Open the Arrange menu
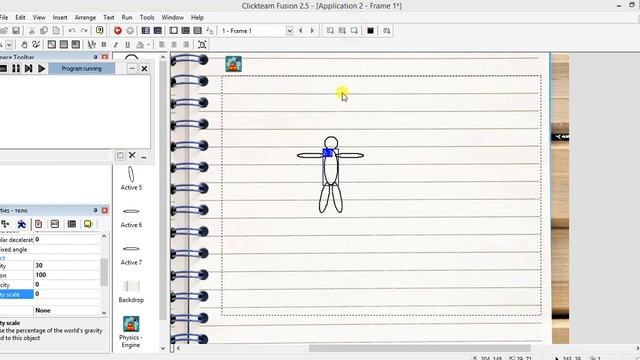This screenshot has height=360, width=640. (85, 18)
